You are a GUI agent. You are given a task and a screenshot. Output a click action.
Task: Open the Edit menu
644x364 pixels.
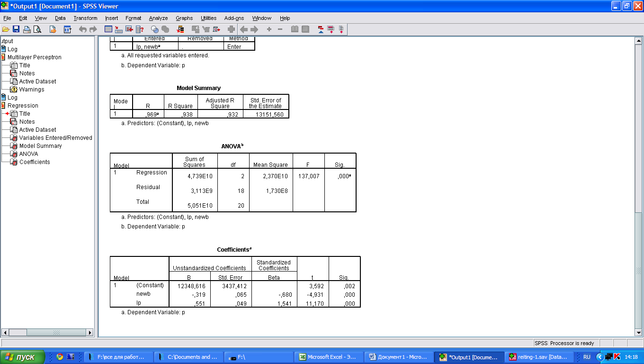(23, 18)
